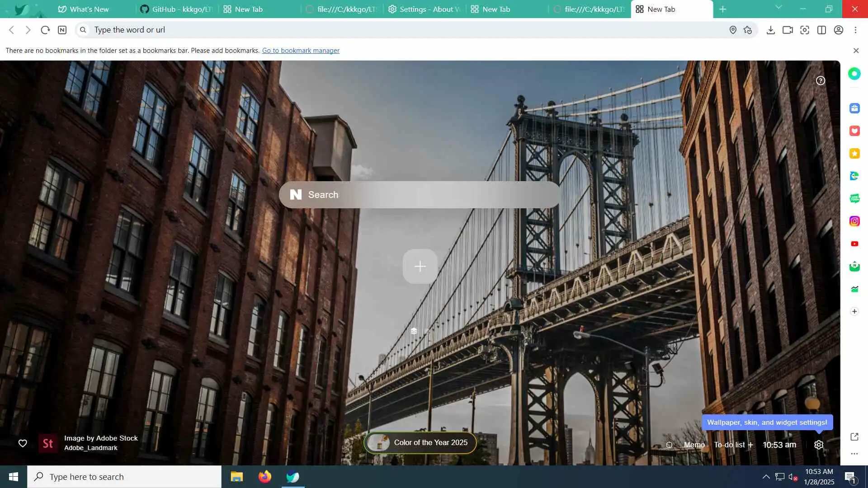Viewport: 868px width, 488px height.
Task: Open the browser three-dot menu
Action: click(855, 30)
